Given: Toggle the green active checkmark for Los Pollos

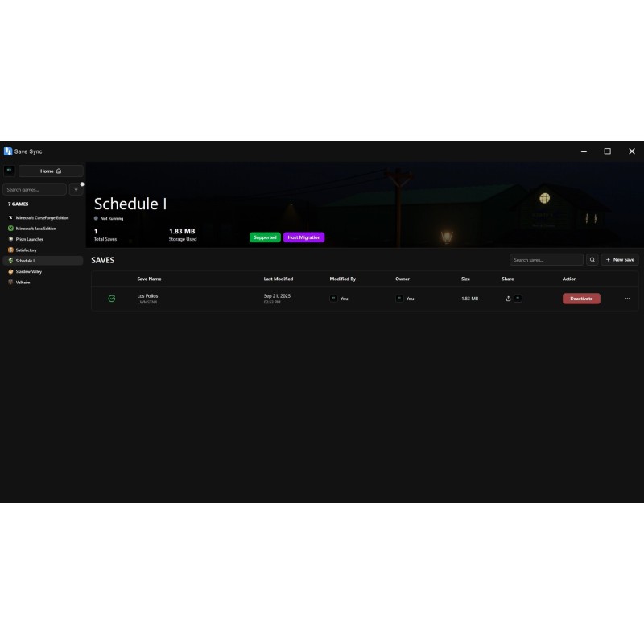Looking at the screenshot, I should (x=112, y=299).
